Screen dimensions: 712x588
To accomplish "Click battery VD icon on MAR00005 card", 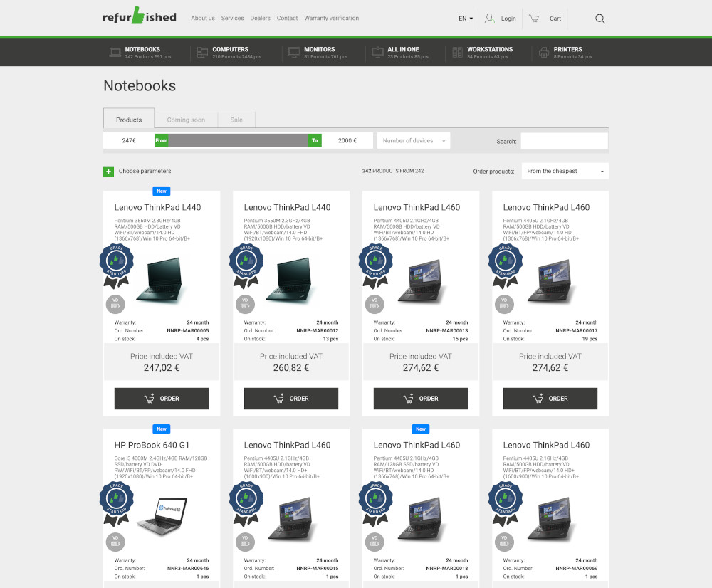I will 115,304.
